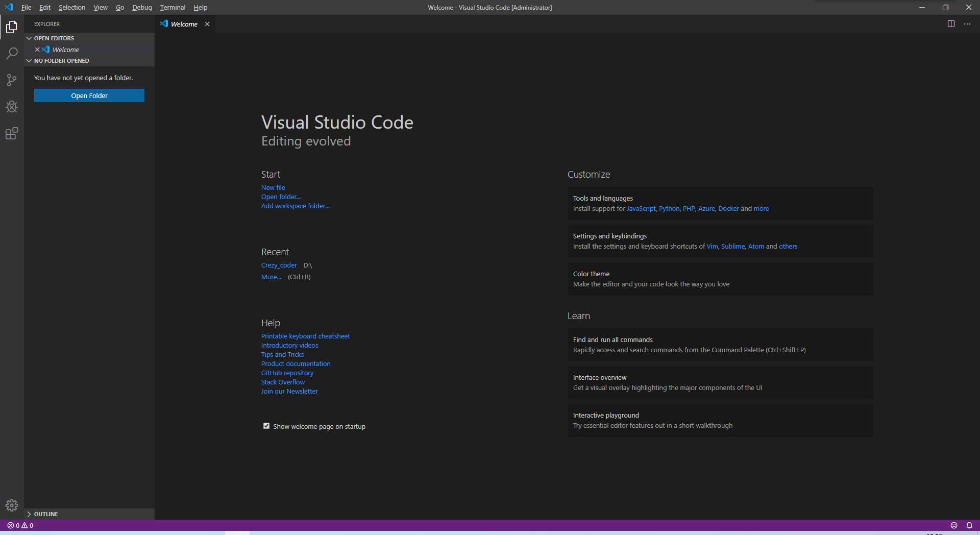
Task: Select Welcome item in Open Editors
Action: 89,50
